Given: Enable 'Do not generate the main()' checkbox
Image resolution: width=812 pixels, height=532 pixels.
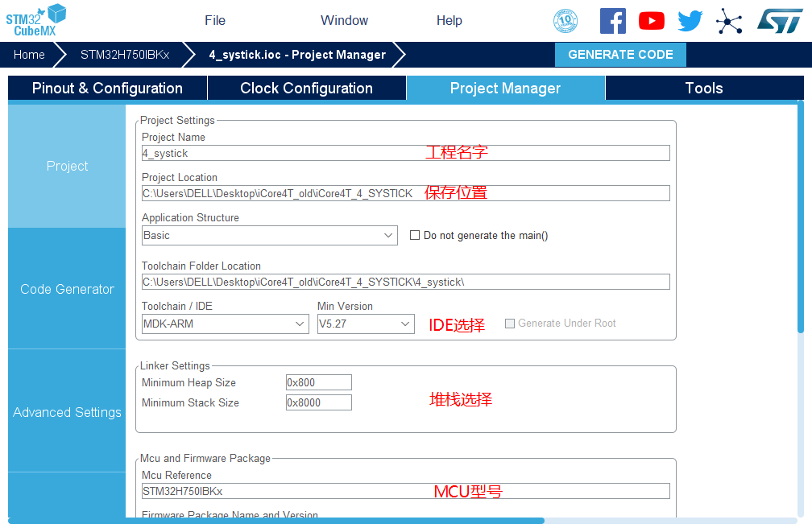Looking at the screenshot, I should (x=415, y=236).
